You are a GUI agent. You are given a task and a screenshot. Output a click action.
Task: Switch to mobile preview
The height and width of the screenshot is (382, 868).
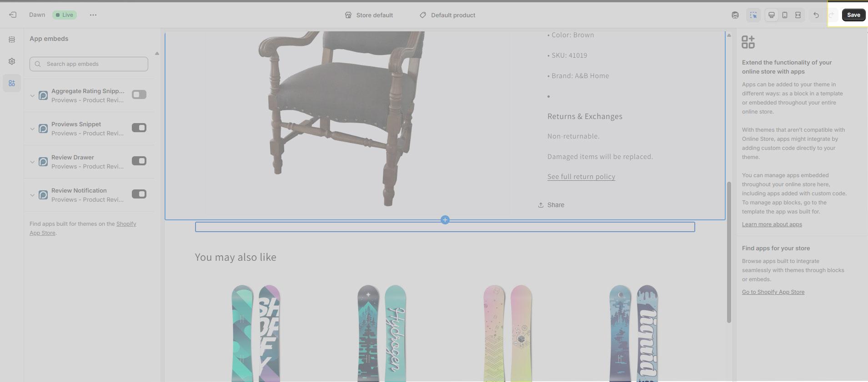pos(785,15)
